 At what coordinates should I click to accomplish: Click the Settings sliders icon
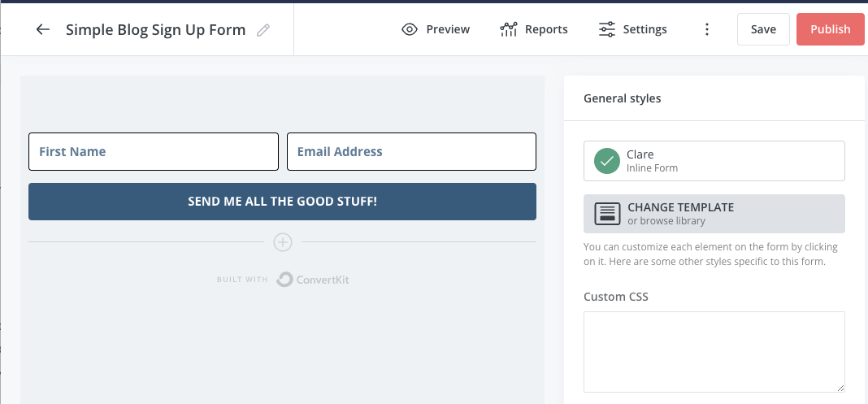click(x=607, y=29)
